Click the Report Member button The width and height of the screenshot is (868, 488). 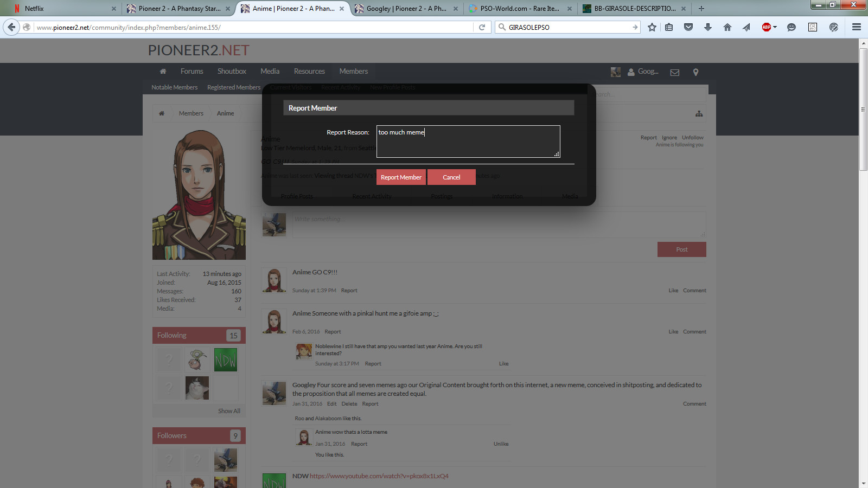[401, 177]
